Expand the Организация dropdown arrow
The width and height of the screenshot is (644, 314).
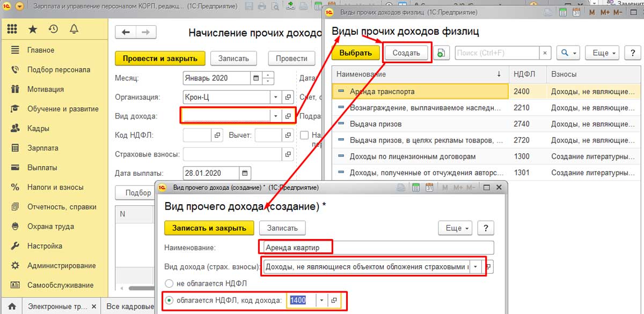[276, 97]
